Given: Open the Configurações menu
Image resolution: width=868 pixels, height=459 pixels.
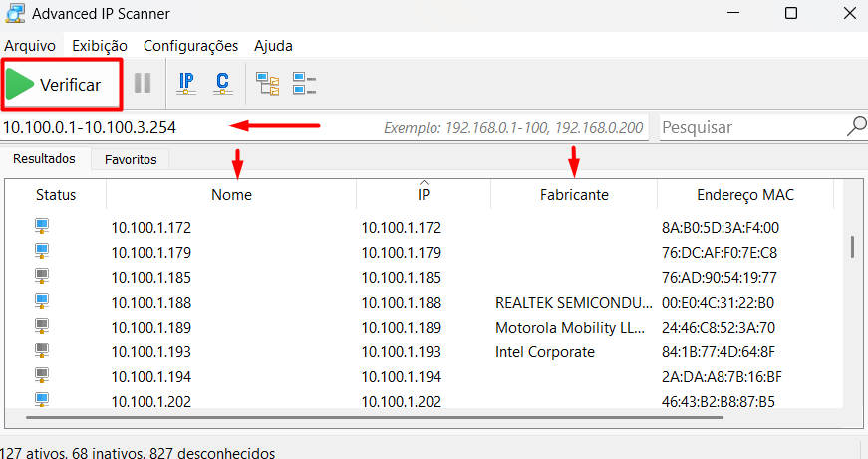Looking at the screenshot, I should 190,46.
